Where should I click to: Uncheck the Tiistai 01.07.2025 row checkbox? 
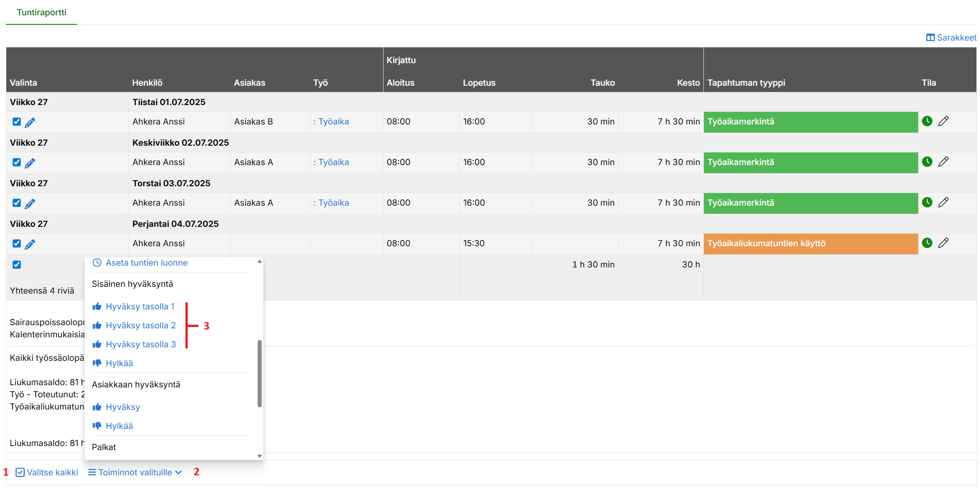(17, 122)
